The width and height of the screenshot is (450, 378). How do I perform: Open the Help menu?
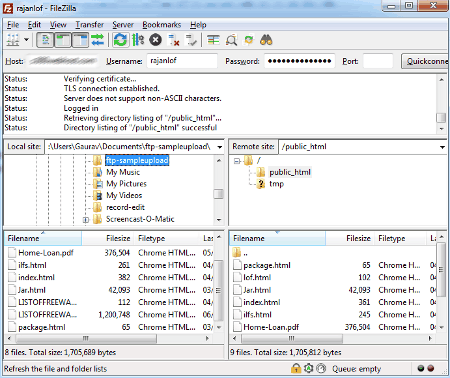coord(198,25)
